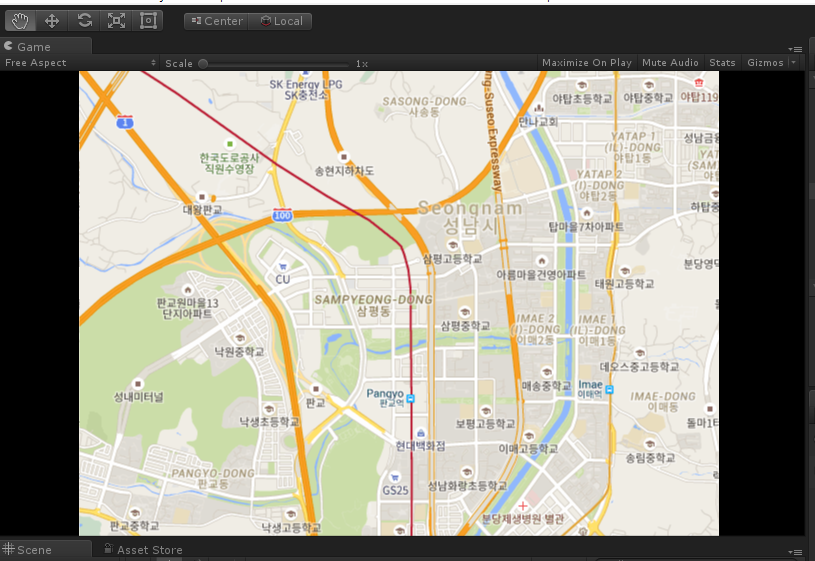Select the Hand tool
The image size is (815, 561).
click(x=20, y=21)
